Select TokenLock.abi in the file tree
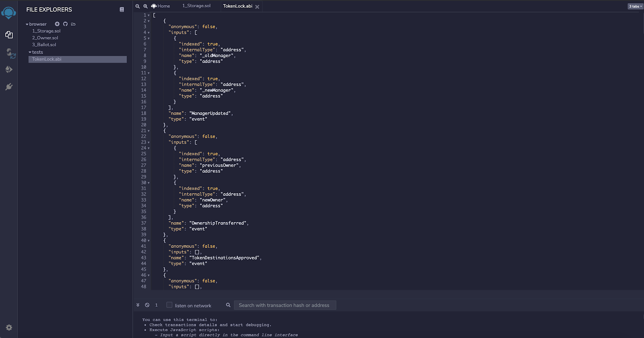The width and height of the screenshot is (644, 338). [77, 59]
